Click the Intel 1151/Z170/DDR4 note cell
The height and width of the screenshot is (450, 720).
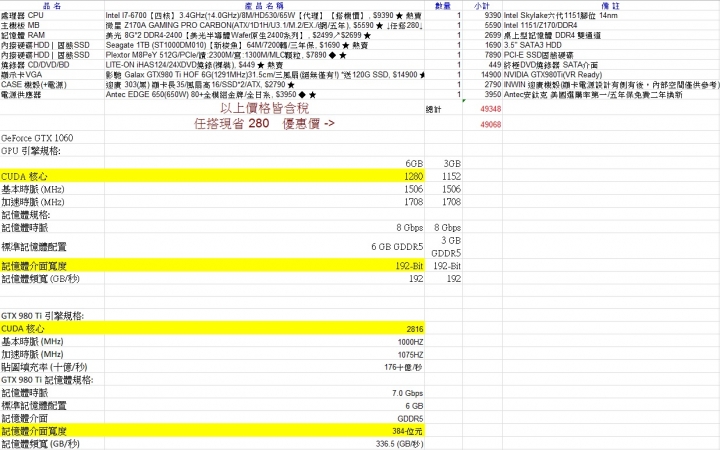(x=611, y=25)
